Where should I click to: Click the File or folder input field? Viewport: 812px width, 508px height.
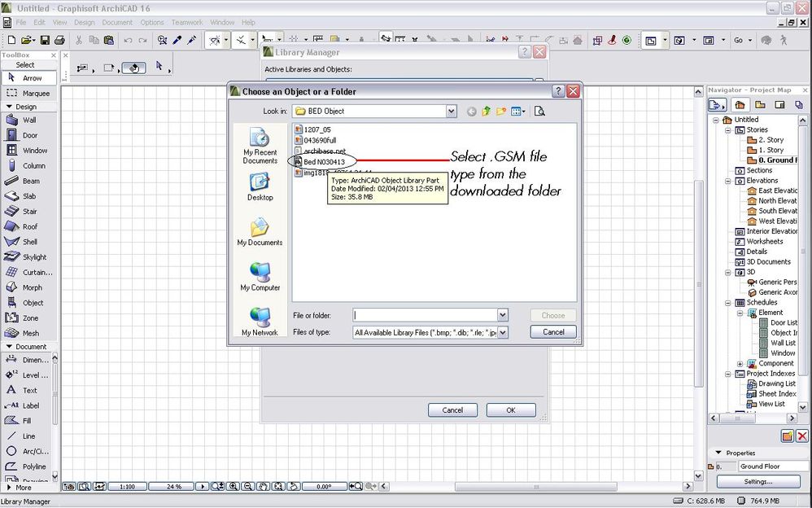click(426, 315)
